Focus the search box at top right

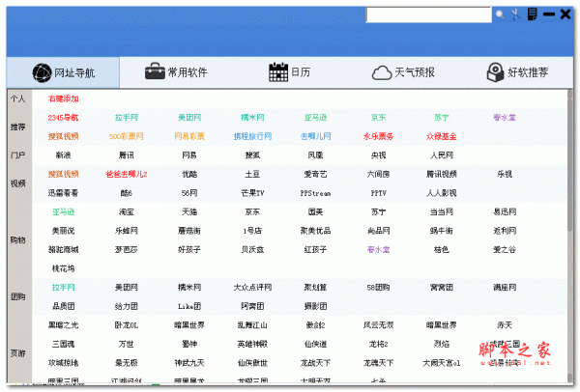click(428, 14)
